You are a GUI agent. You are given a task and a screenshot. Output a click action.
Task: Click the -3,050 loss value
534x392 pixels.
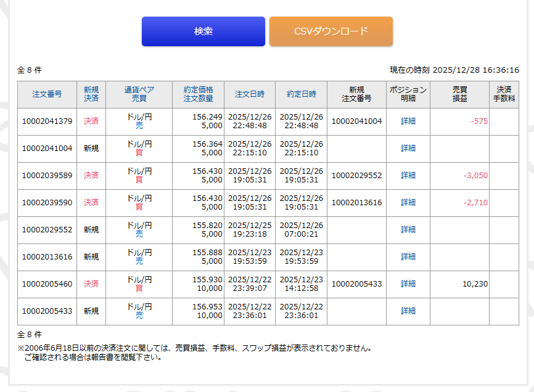475,176
